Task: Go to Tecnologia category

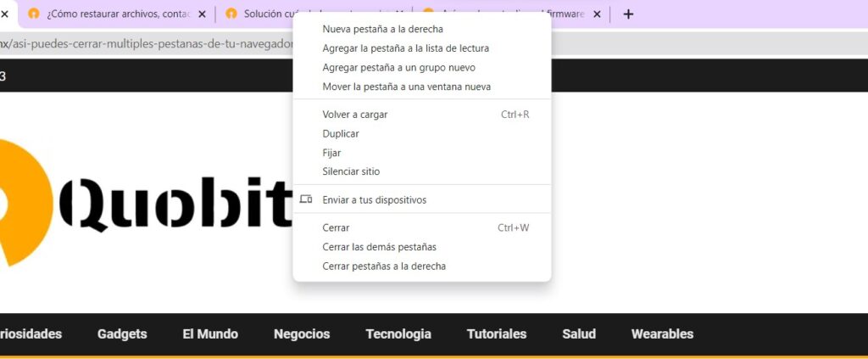Action: (x=398, y=334)
